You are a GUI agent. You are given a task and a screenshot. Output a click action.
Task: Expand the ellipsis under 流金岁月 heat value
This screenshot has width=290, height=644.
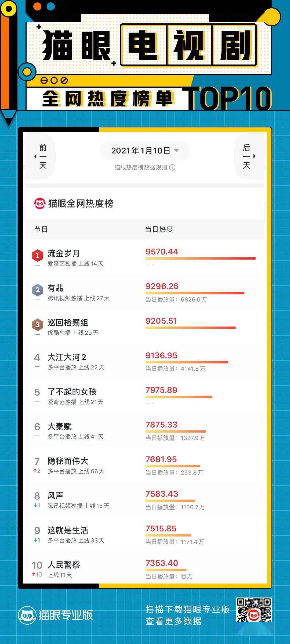point(150,265)
